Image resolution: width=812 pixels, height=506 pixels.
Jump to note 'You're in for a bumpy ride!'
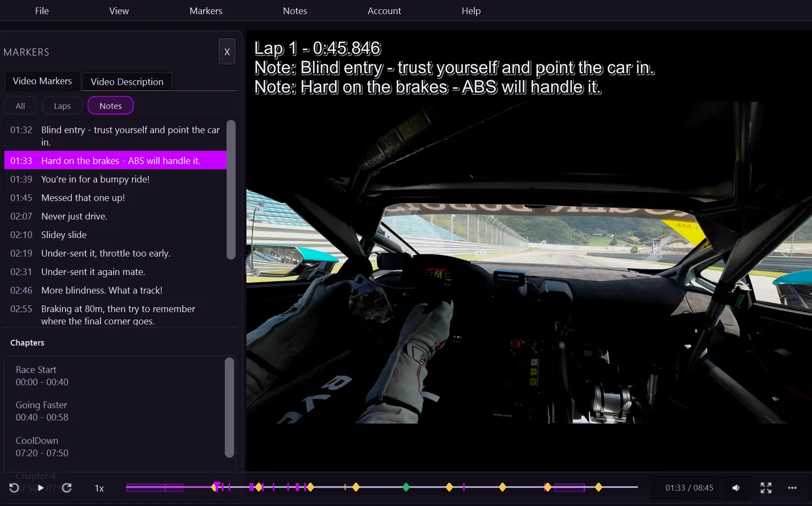pyautogui.click(x=115, y=179)
